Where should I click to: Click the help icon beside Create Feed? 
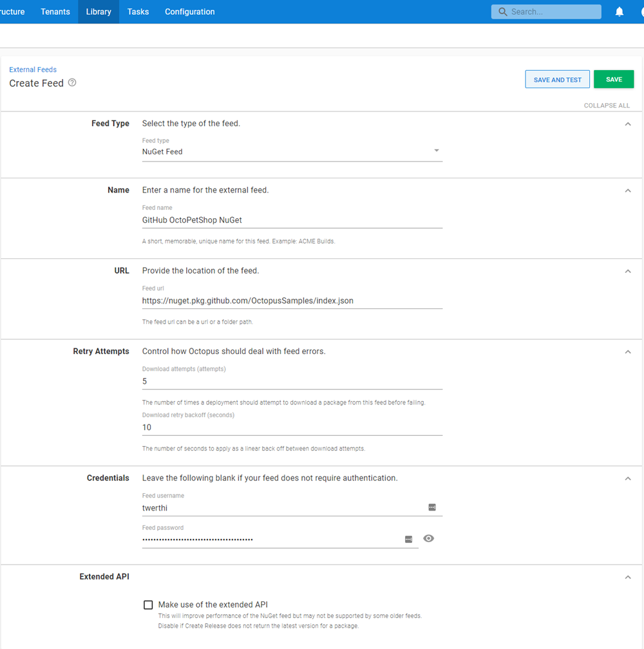71,82
